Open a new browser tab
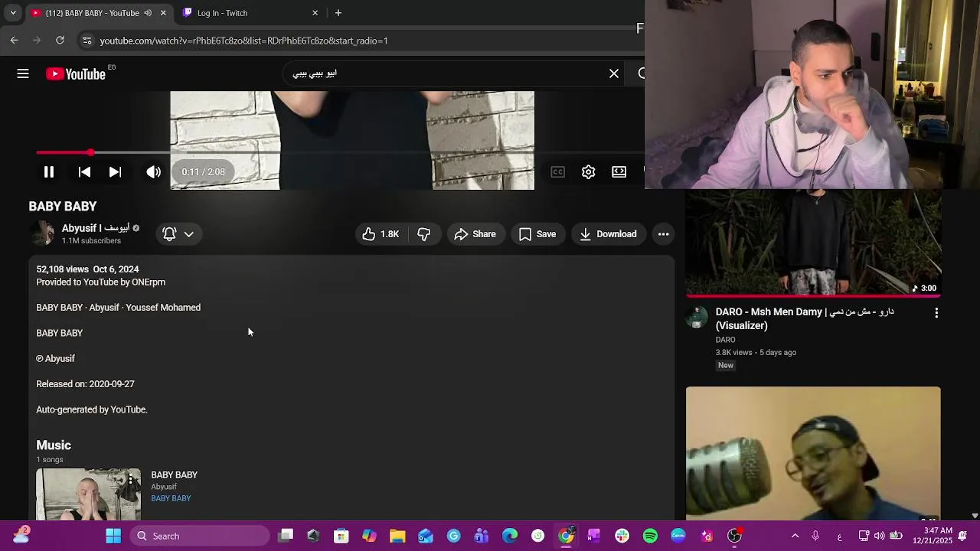This screenshot has height=551, width=980. (x=338, y=13)
